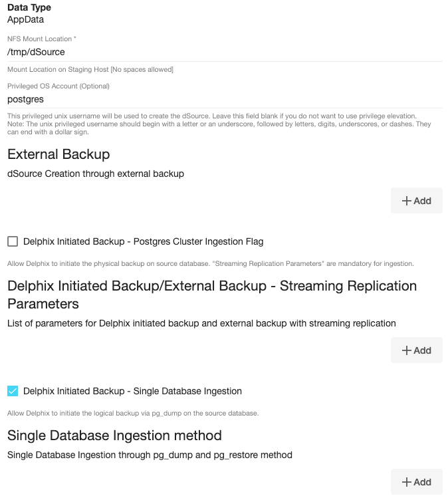Select the 'Single Database Ingestion method' heading
The height and width of the screenshot is (500, 448).
[x=114, y=436]
